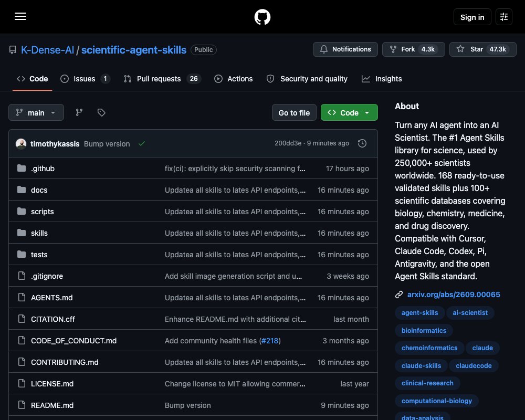Select the bioinformatics topic tag
The height and width of the screenshot is (420, 525).
coord(424,330)
